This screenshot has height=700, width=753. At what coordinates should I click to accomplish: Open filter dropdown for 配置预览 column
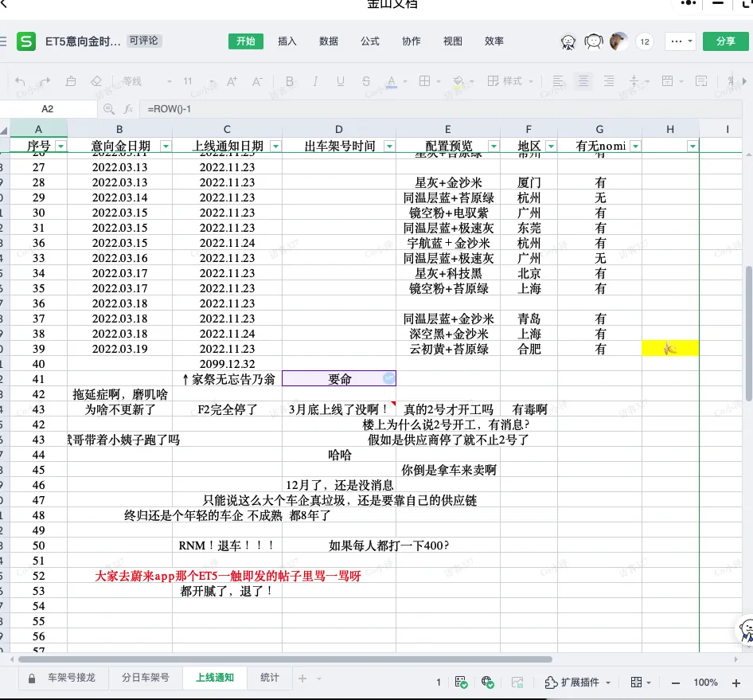[x=494, y=146]
